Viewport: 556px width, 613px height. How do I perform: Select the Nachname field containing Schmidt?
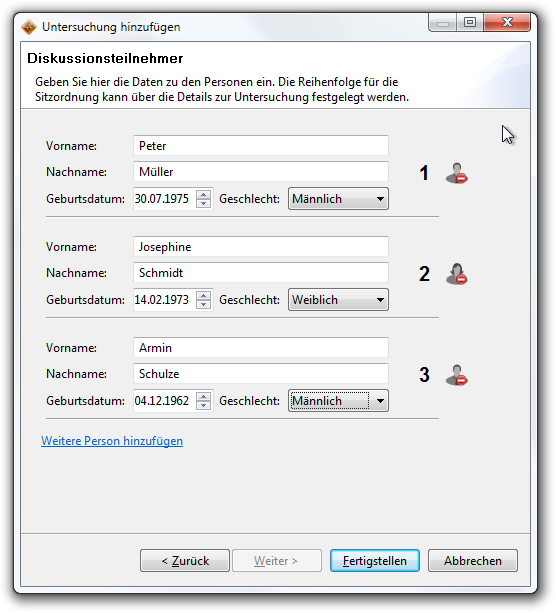pyautogui.click(x=261, y=273)
